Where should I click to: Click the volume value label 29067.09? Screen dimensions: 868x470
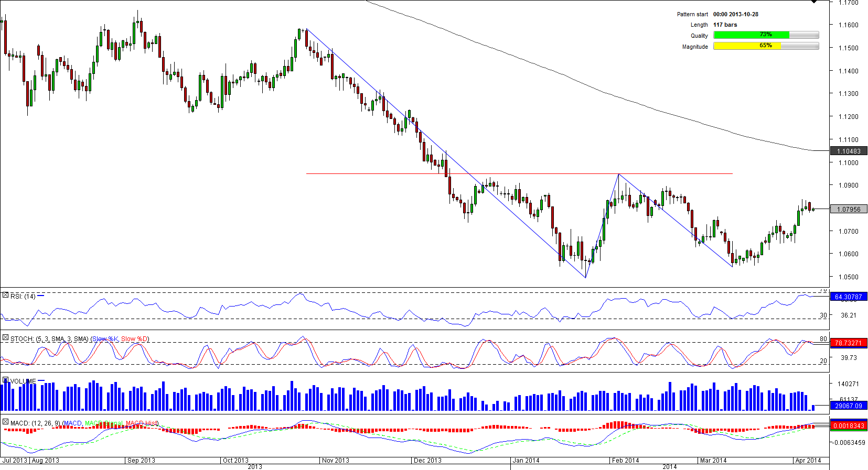click(849, 406)
